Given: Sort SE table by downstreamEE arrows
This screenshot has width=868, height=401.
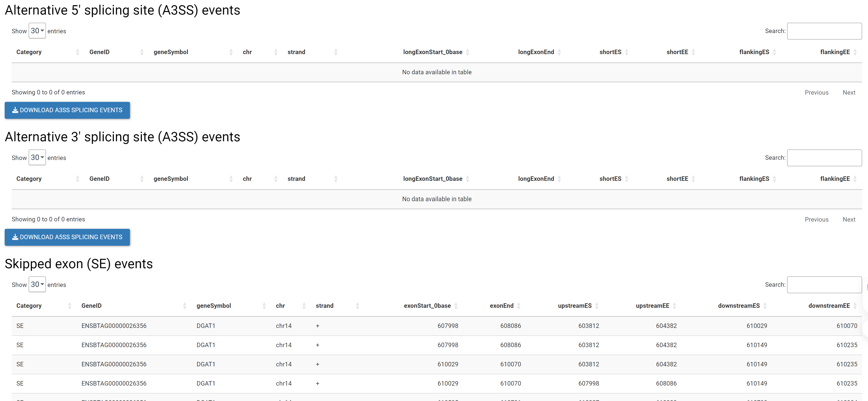Looking at the screenshot, I should pos(855,306).
